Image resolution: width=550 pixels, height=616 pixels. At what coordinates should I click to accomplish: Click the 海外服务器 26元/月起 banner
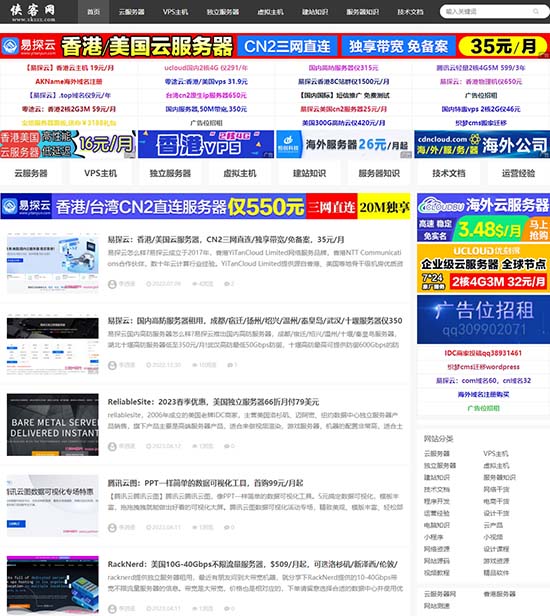tap(344, 144)
